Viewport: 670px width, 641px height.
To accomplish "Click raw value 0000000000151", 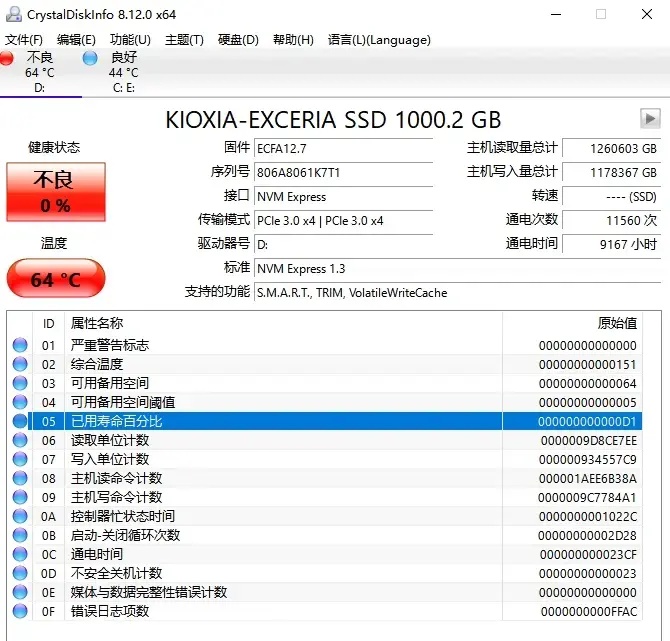I will click(588, 365).
